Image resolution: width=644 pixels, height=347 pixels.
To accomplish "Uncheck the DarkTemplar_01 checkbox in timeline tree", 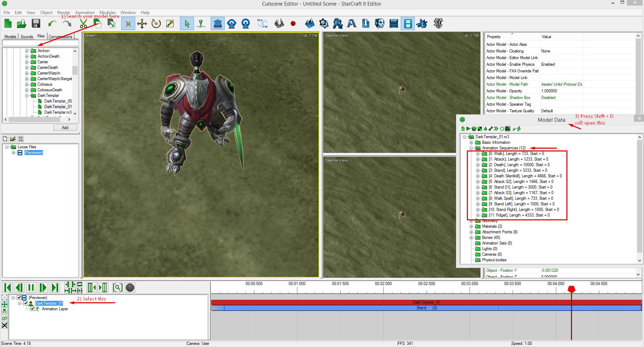I will tap(26, 303).
